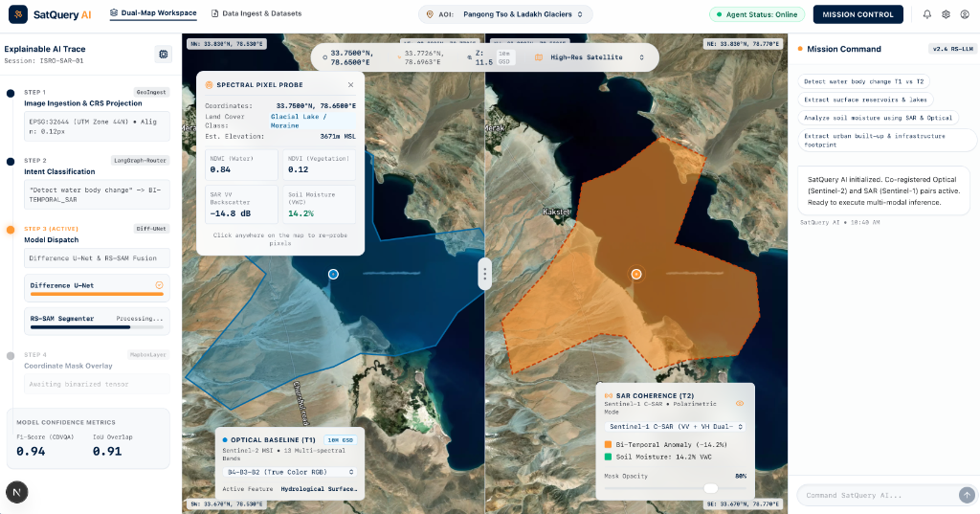Click the NDWI (Water) 0.84 card
Image resolution: width=980 pixels, height=514 pixels.
(241, 165)
